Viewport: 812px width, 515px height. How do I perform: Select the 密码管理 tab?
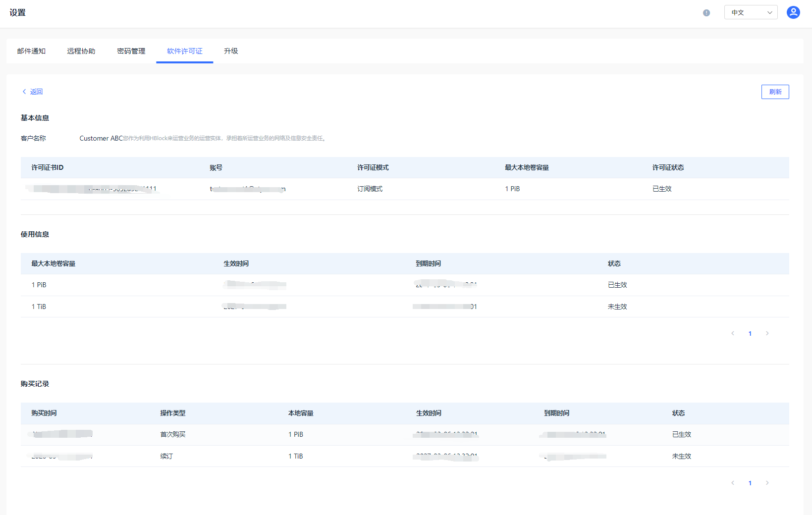point(131,51)
